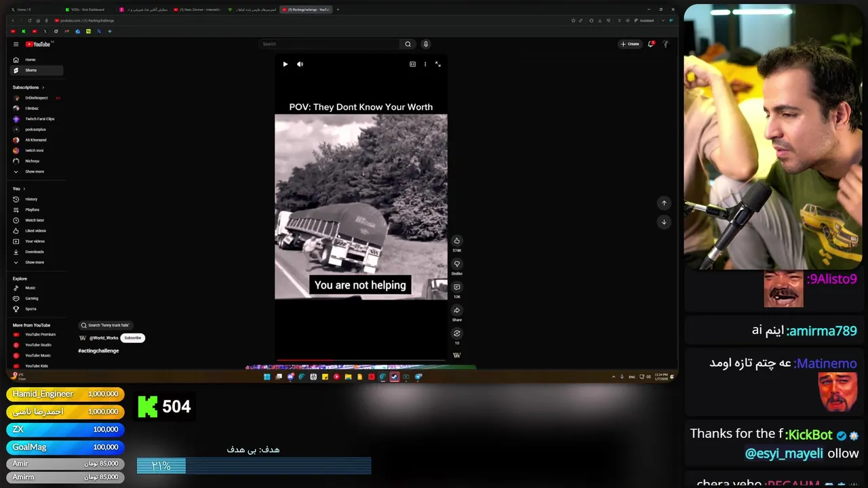Open the Short's three-dot more options
Viewport: 868px width, 488px height.
[425, 64]
